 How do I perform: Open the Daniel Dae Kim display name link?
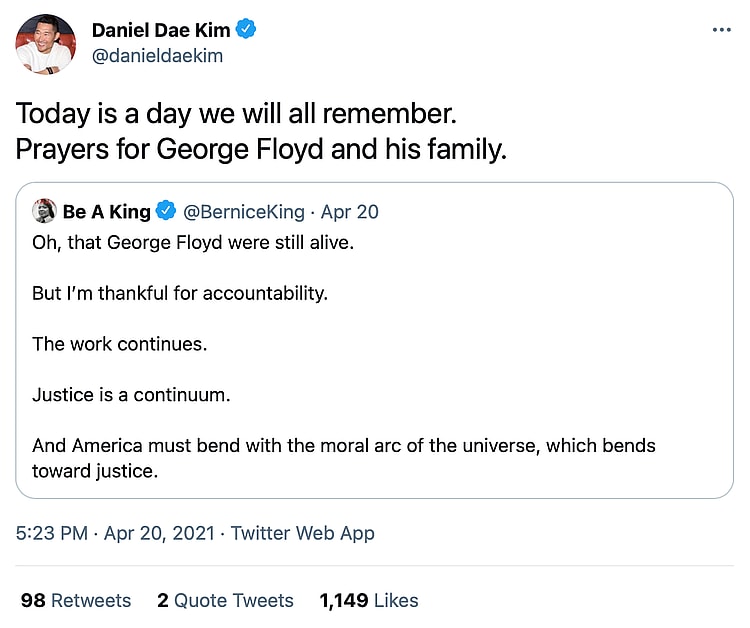(161, 30)
